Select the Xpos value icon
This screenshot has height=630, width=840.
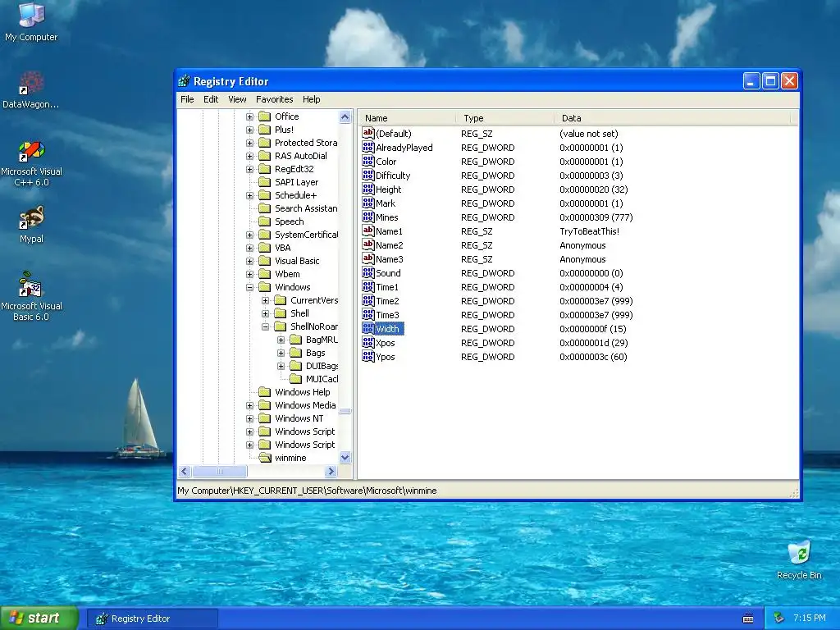pos(368,342)
